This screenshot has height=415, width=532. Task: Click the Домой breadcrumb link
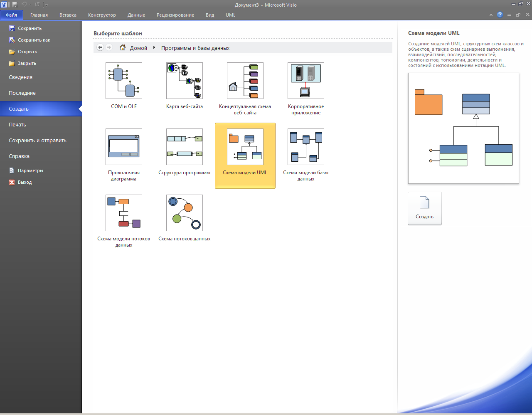pos(138,48)
